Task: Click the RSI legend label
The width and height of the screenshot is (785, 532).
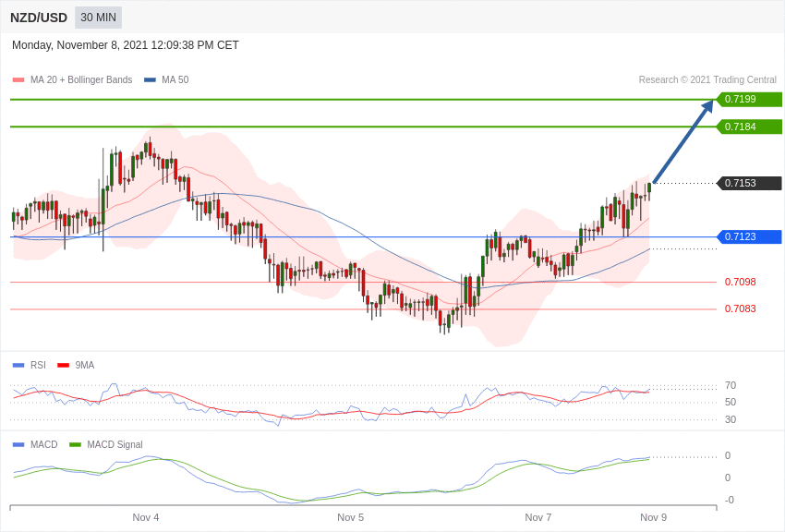Action: [38, 366]
